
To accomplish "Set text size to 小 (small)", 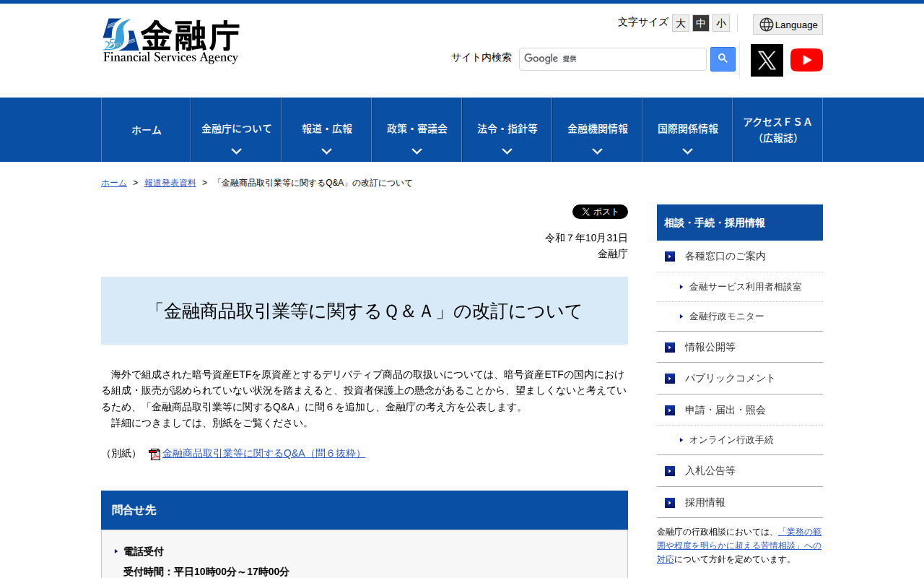I will pos(721,23).
